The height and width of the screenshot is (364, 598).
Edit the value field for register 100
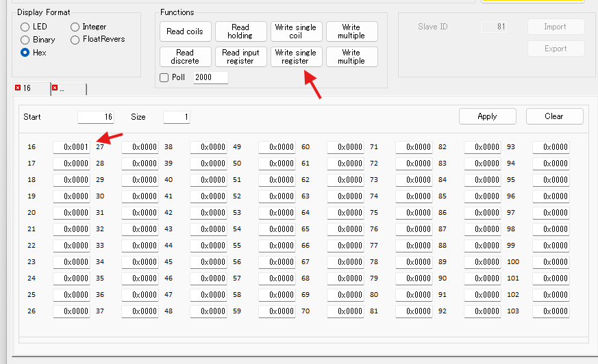(x=551, y=262)
